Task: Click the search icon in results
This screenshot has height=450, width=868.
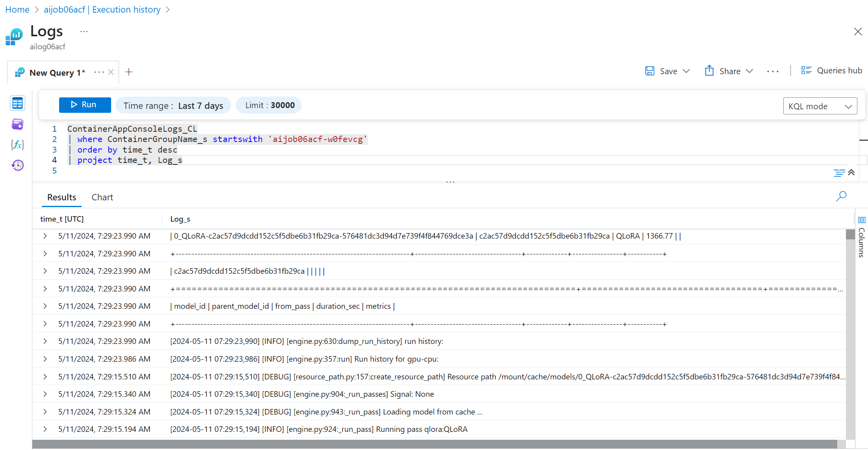Action: click(841, 196)
